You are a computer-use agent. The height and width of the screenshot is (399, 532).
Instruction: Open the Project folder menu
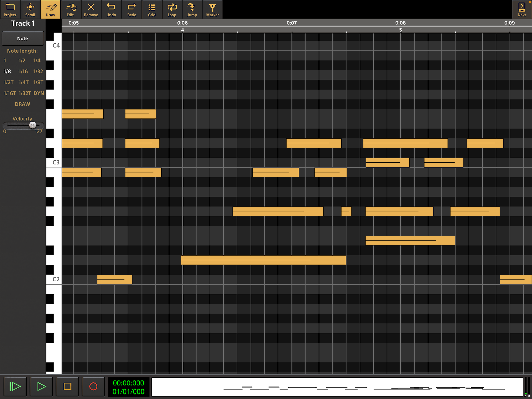coord(10,10)
